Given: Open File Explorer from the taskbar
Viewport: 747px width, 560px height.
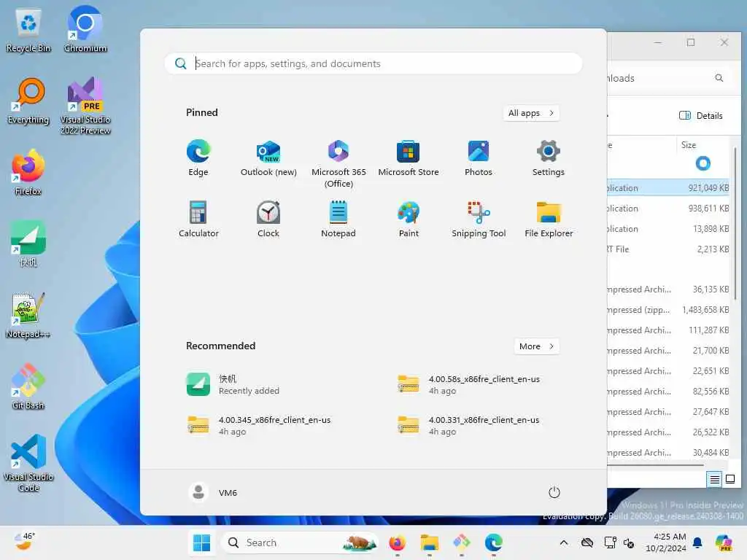Looking at the screenshot, I should tap(429, 542).
